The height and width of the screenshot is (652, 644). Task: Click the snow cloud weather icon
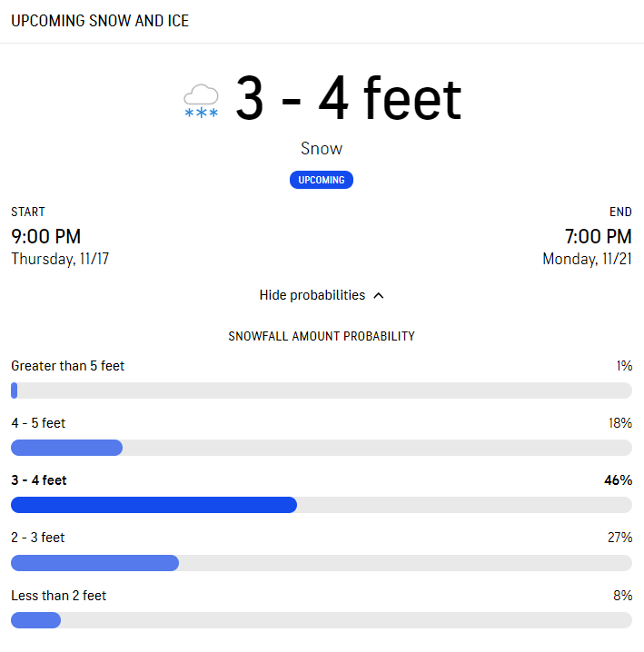click(201, 101)
